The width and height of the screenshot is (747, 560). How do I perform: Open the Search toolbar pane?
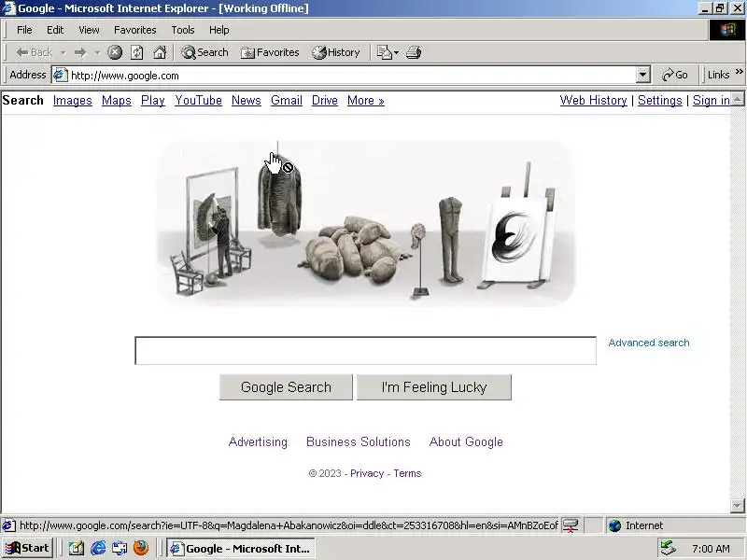coord(204,52)
